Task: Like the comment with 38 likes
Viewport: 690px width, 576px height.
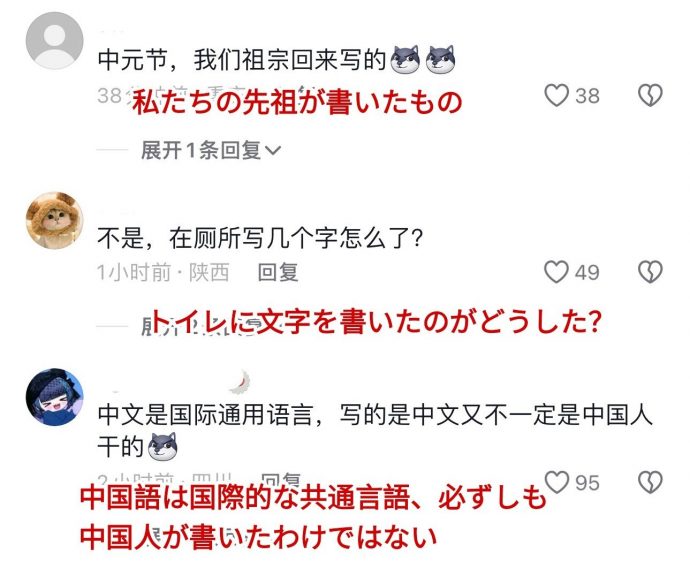Action: point(556,95)
